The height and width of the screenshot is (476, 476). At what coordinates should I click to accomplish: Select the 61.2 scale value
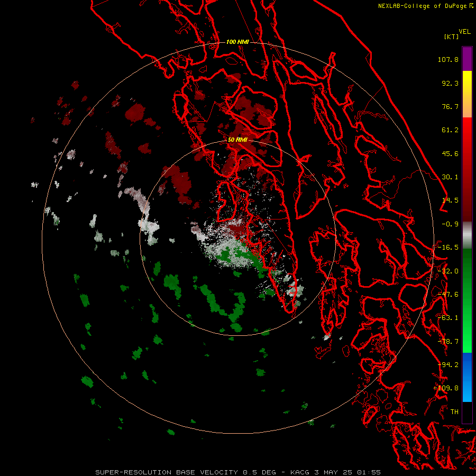(450, 130)
